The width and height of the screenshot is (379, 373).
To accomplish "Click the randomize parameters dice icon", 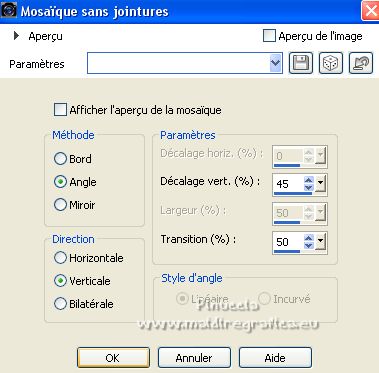I will [331, 63].
